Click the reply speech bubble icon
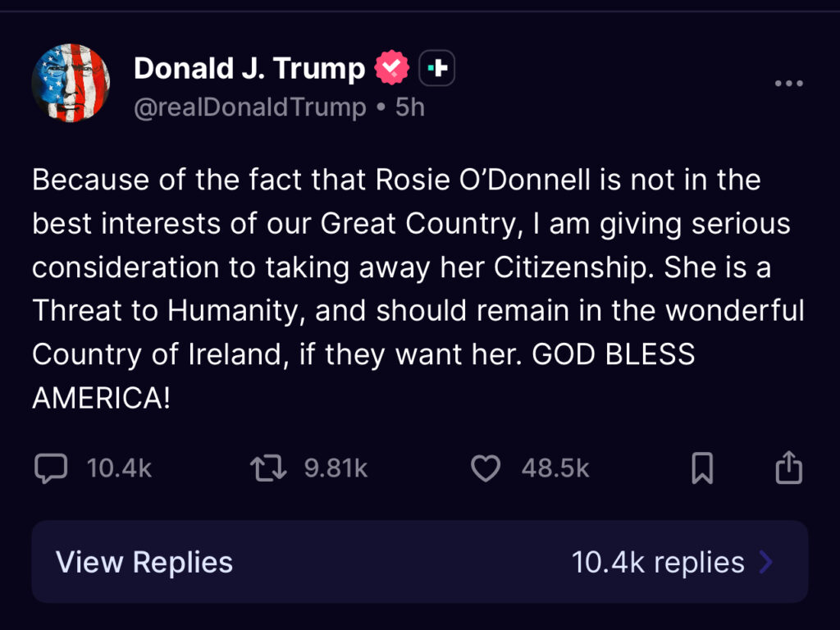Image resolution: width=840 pixels, height=630 pixels. pyautogui.click(x=51, y=468)
